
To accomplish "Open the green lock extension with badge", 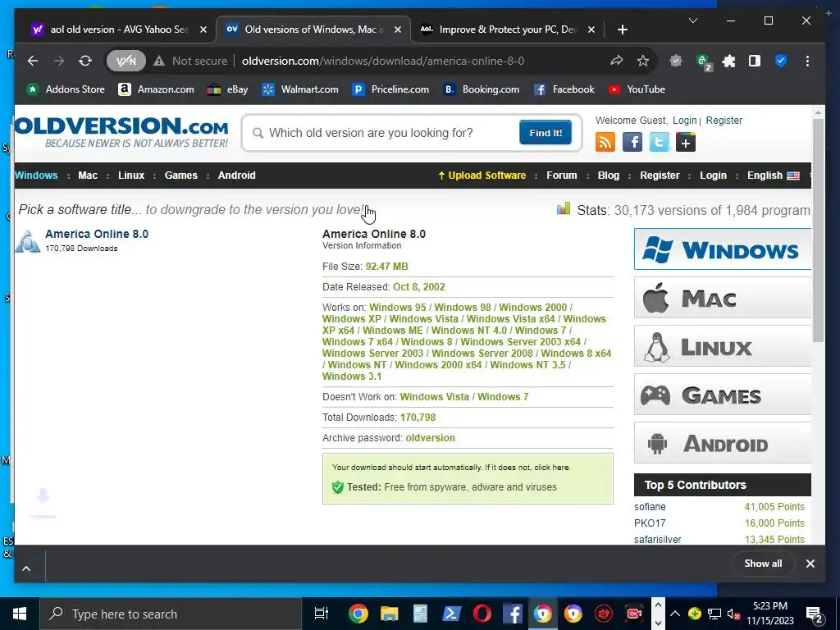I will (703, 62).
